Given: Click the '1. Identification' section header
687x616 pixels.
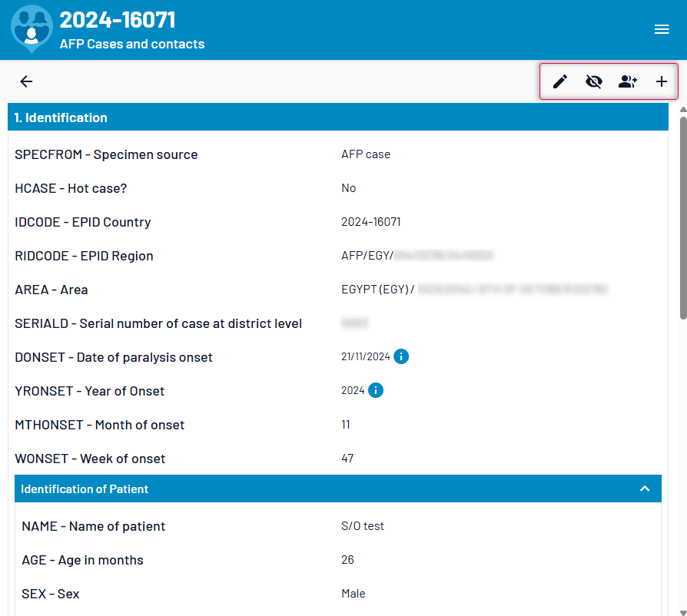Looking at the screenshot, I should click(x=61, y=118).
